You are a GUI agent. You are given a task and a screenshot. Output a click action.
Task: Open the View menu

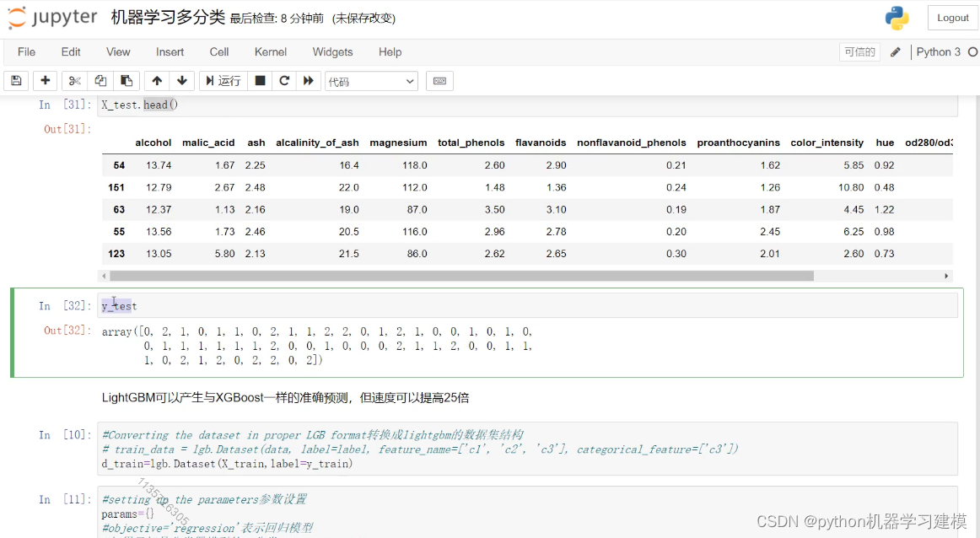click(x=118, y=52)
